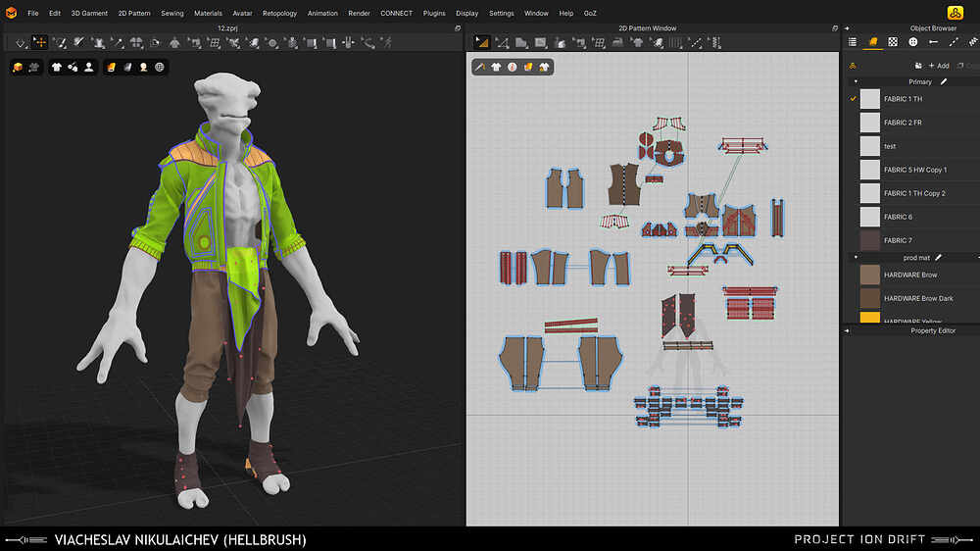The height and width of the screenshot is (551, 980).
Task: Open the Retopology menu
Action: [279, 13]
